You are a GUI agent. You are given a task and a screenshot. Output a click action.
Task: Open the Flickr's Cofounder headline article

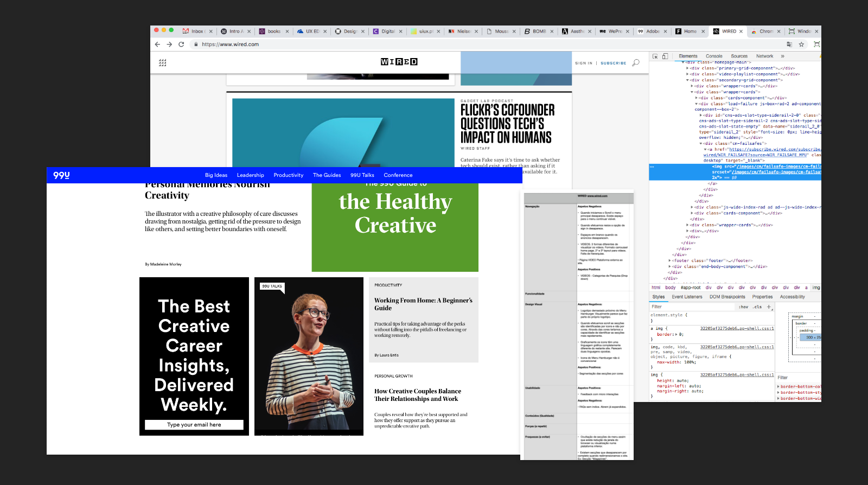point(507,124)
